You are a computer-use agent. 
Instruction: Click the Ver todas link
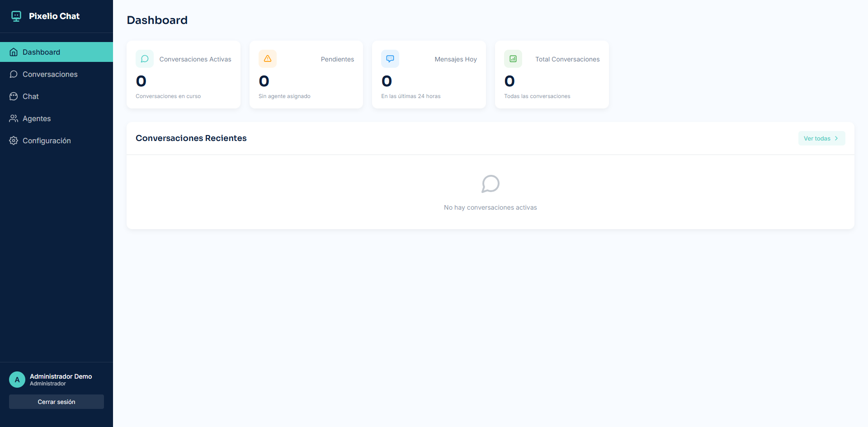coord(821,138)
